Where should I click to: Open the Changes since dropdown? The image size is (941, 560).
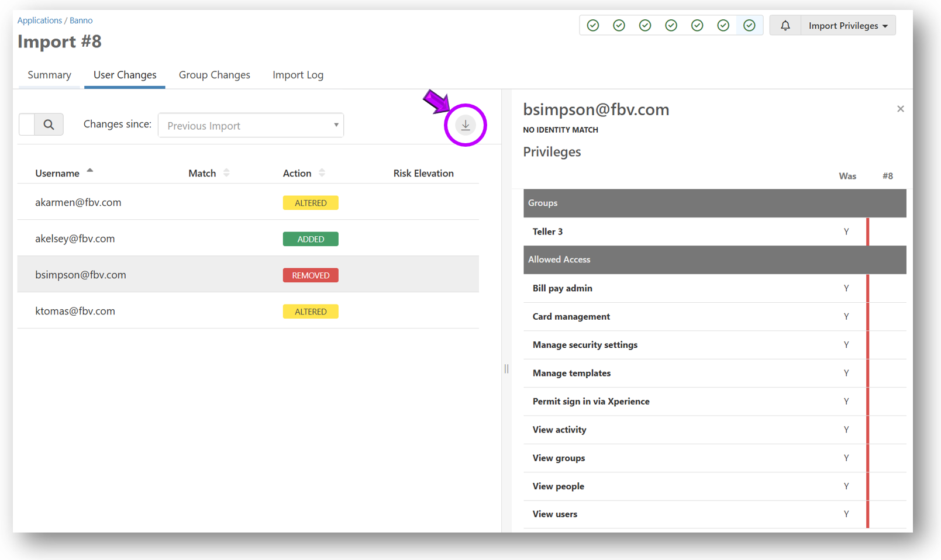pos(251,126)
